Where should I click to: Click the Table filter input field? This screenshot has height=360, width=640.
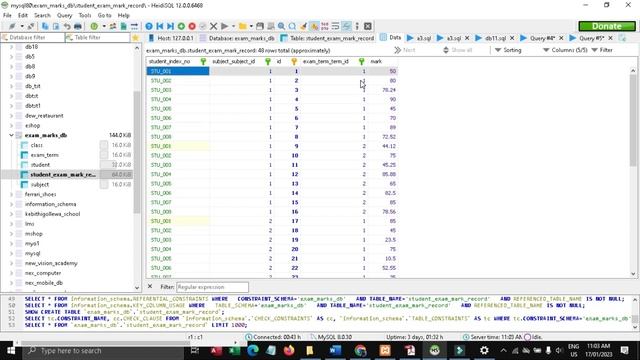98,37
